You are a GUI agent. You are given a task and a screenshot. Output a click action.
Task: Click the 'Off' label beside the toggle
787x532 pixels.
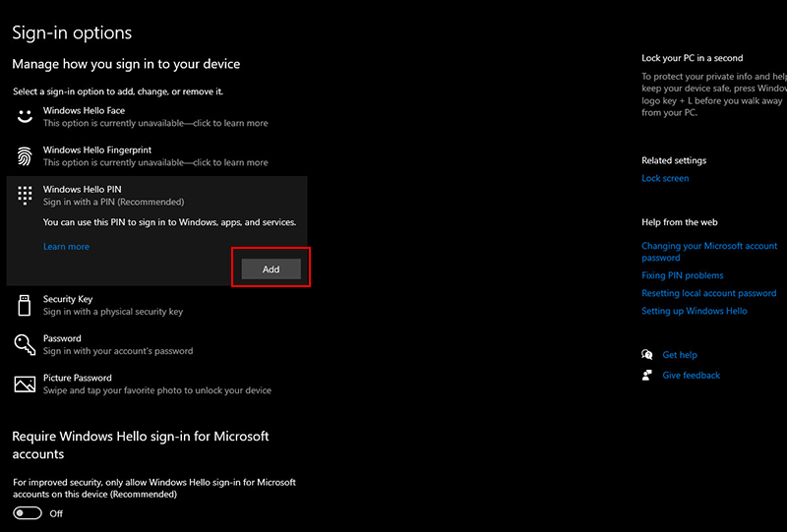coord(56,513)
